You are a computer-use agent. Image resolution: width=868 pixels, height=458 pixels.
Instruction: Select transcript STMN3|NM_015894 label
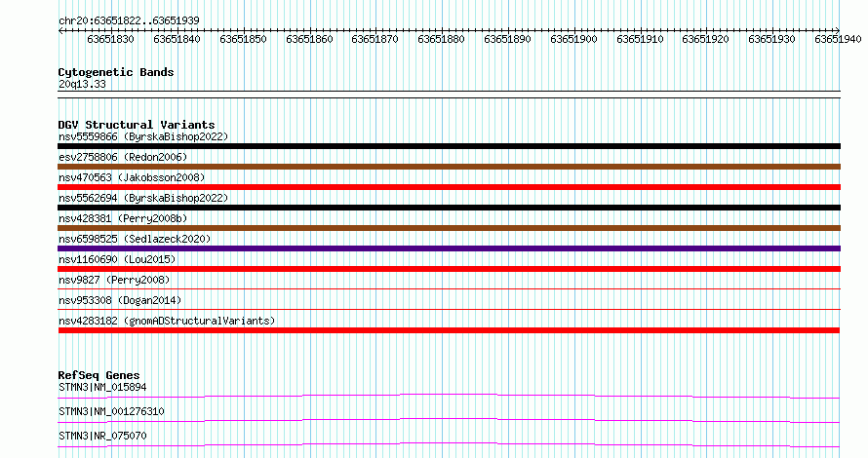click(102, 387)
